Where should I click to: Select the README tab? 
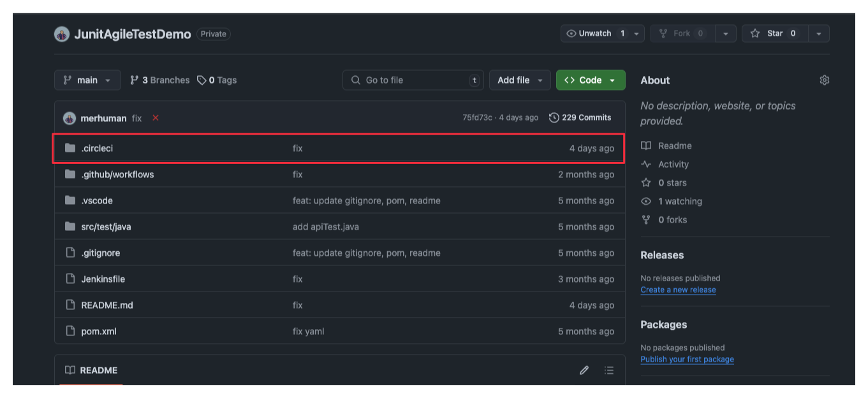[x=91, y=371]
